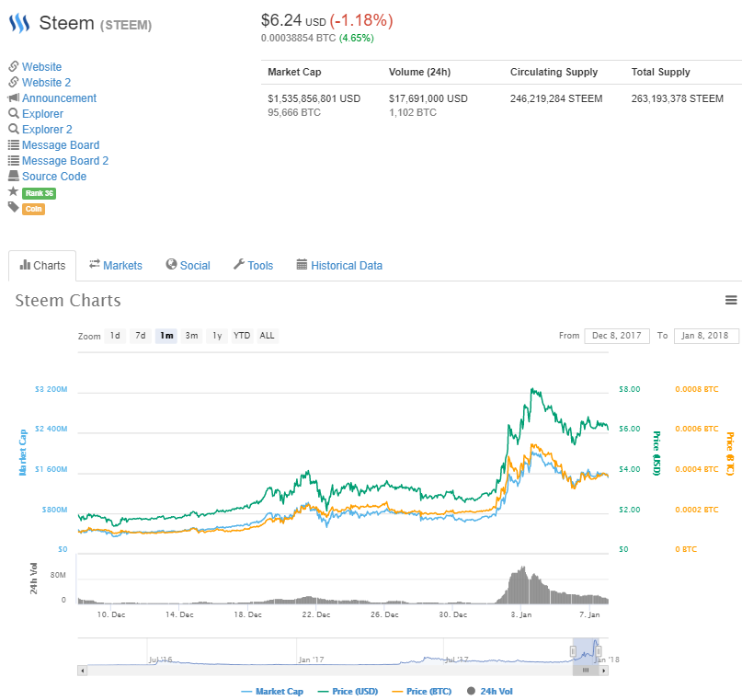Open the Website 2 link

(x=46, y=83)
